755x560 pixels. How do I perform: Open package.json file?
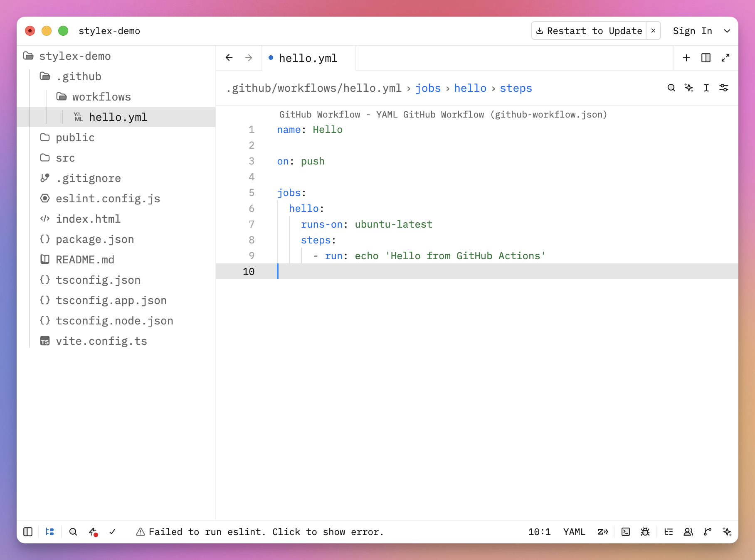(116, 239)
